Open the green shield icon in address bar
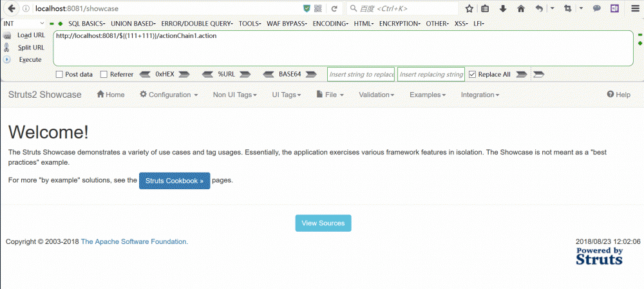Screen dimensions: 644x289 point(307,8)
